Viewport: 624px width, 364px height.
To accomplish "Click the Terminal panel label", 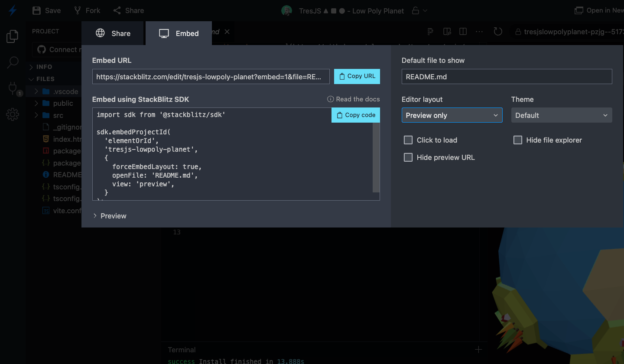I will (182, 350).
